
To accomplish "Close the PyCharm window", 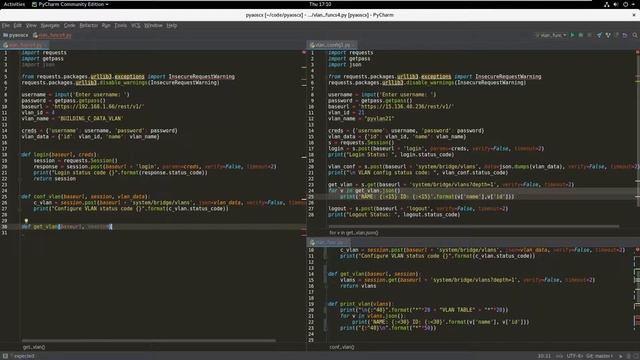I will (x=634, y=15).
